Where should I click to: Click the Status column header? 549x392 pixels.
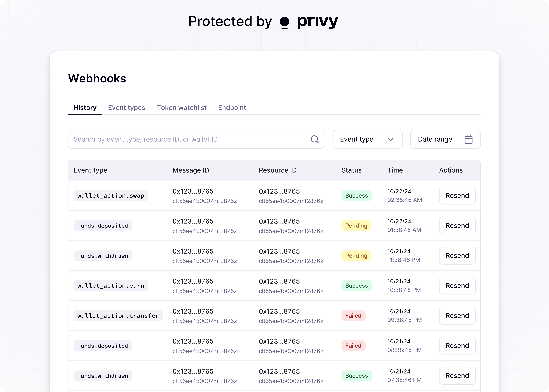[x=352, y=170]
